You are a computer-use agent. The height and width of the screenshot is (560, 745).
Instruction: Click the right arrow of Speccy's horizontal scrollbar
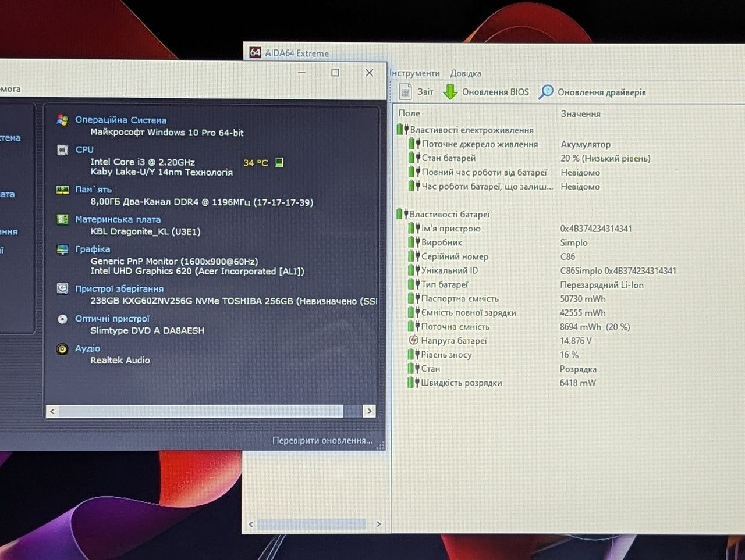tap(369, 411)
